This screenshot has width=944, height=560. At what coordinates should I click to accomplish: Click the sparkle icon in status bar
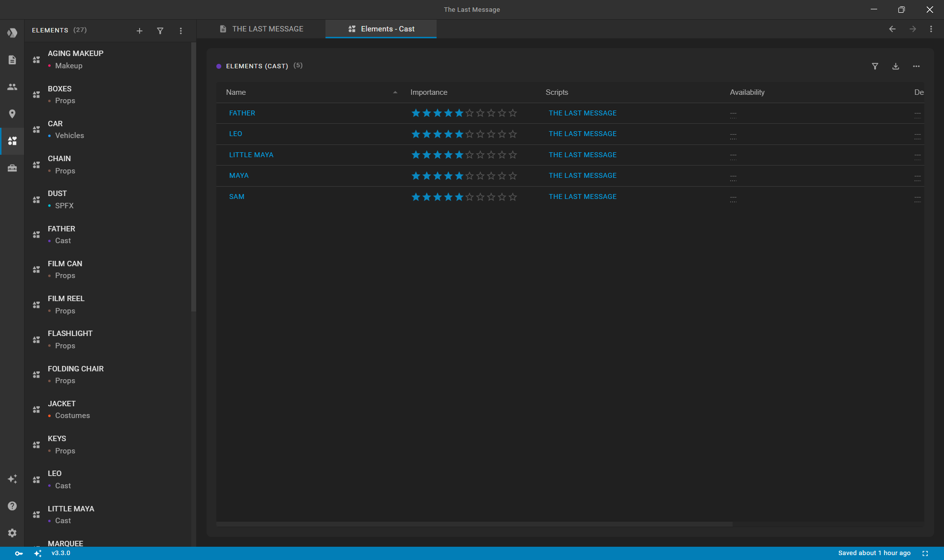(38, 554)
